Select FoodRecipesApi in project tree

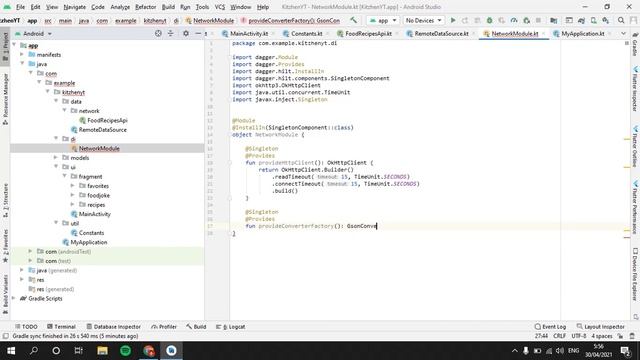pos(107,120)
